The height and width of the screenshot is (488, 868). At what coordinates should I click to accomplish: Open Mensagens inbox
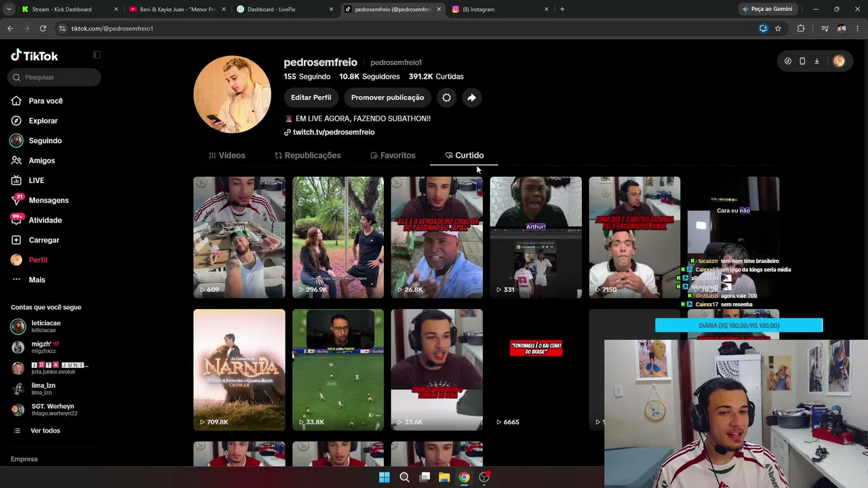[48, 201]
